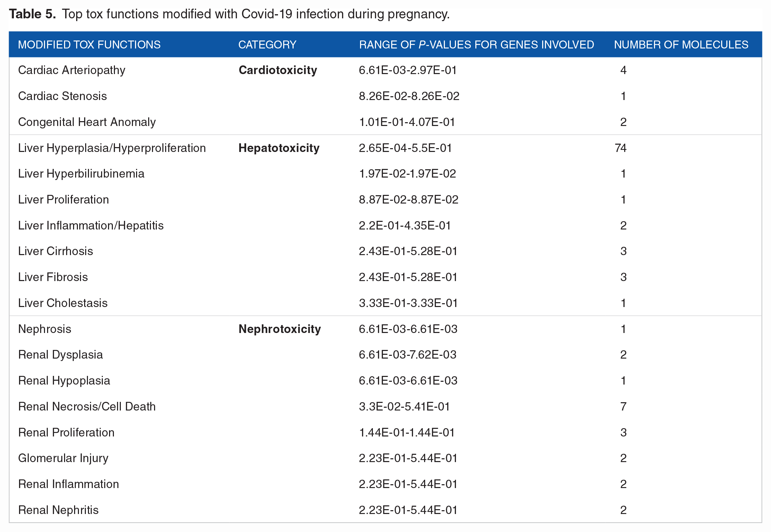Click the RANGE OF P-VALUES column header
Viewport: 771px width, 532px height.
(x=476, y=45)
